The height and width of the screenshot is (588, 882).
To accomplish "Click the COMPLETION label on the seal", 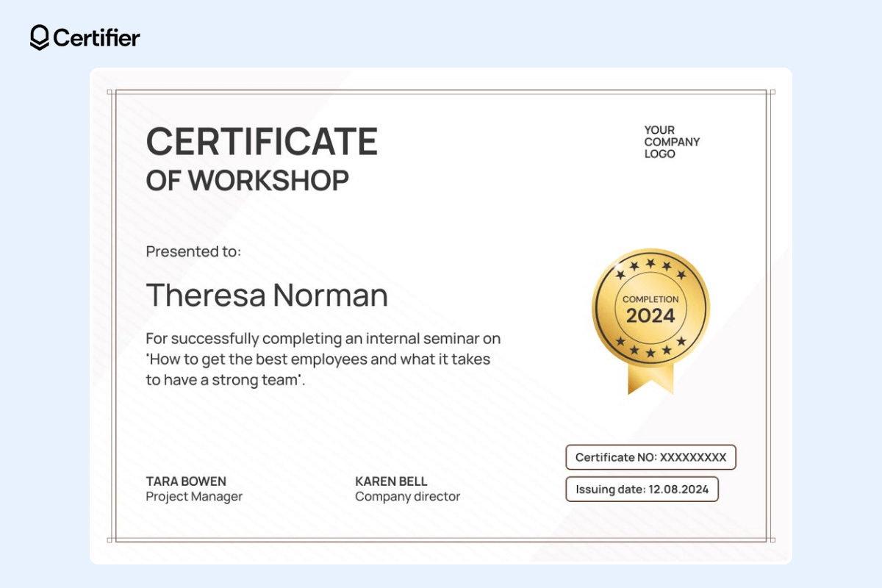I will (x=650, y=299).
